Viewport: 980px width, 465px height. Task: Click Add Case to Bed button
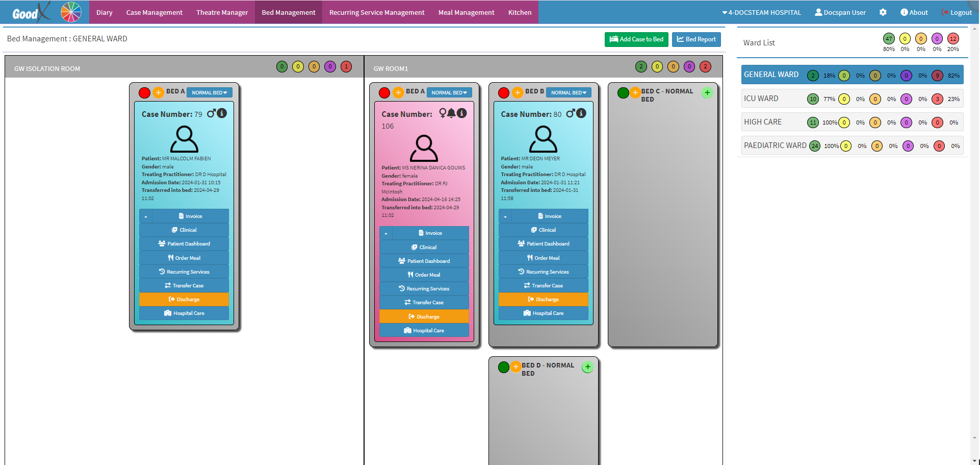coord(636,39)
